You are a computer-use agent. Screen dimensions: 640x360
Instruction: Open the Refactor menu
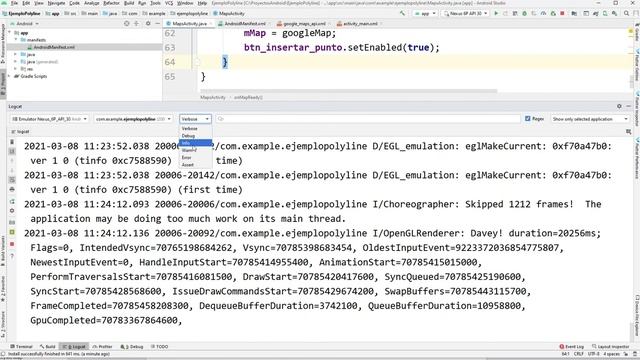(x=111, y=3)
